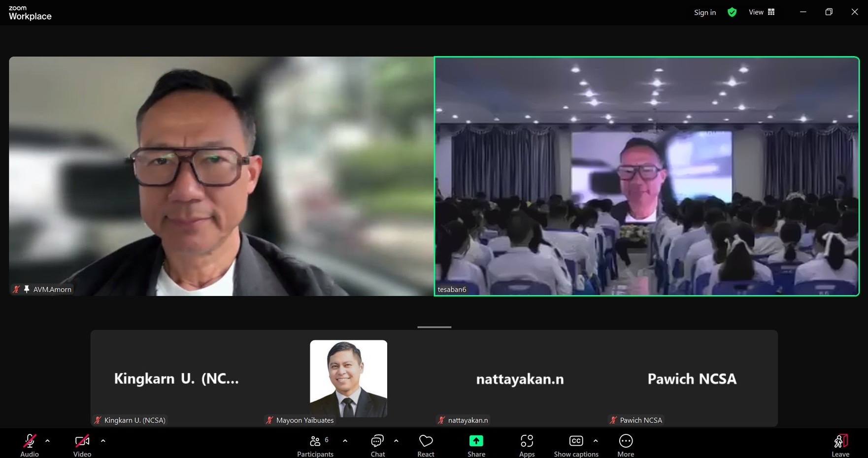Open the Apps panel
Viewport: 868px width, 458px height.
(527, 445)
